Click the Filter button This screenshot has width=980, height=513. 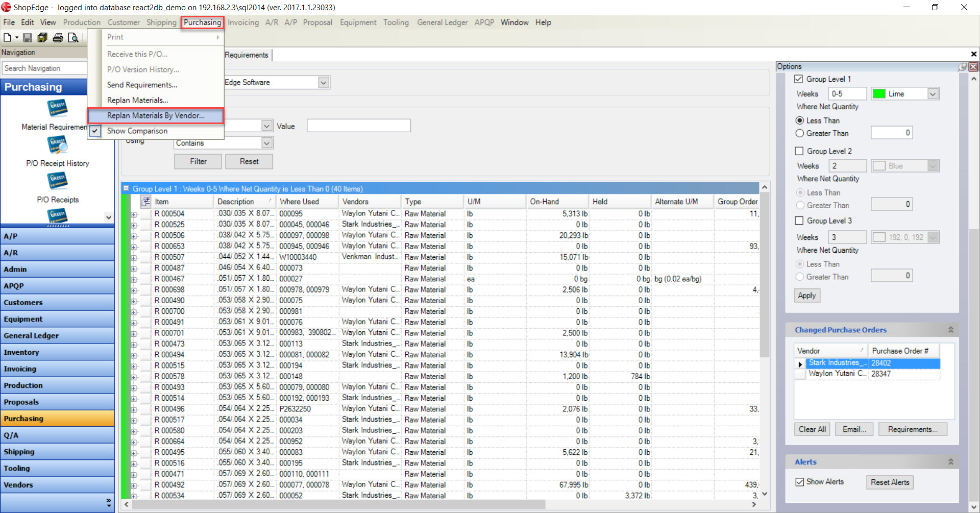tap(198, 161)
